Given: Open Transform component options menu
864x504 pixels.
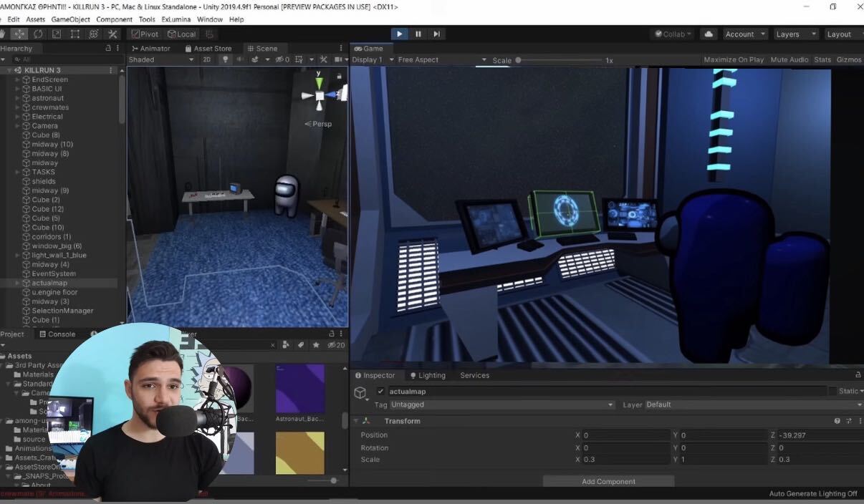Looking at the screenshot, I should 859,421.
